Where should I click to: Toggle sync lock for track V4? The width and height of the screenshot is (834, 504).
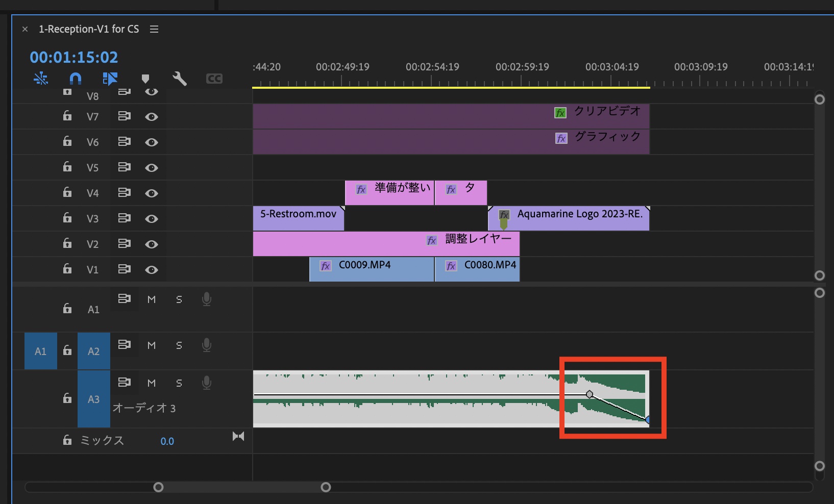tap(124, 193)
